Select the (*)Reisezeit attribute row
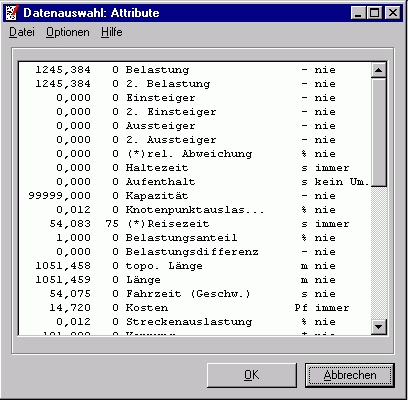This screenshot has width=408, height=400. (x=195, y=224)
